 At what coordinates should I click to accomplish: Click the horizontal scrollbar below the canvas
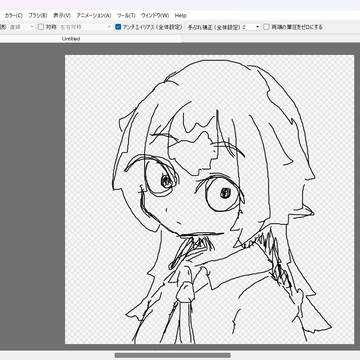coord(173,355)
